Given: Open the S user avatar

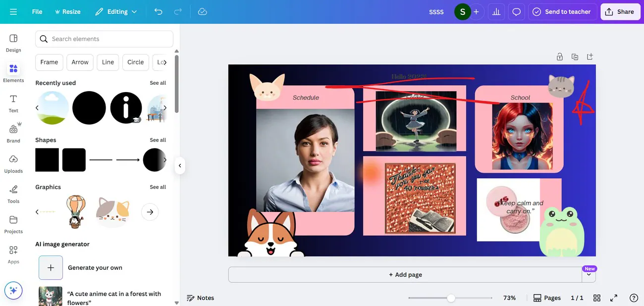Looking at the screenshot, I should click(x=462, y=11).
